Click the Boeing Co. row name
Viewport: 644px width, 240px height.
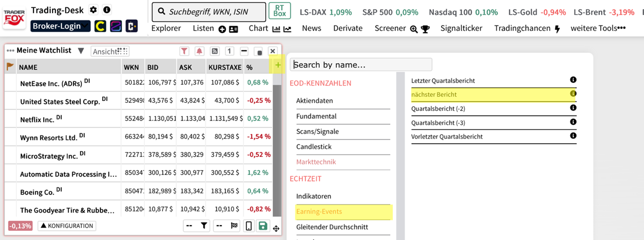coord(37,192)
